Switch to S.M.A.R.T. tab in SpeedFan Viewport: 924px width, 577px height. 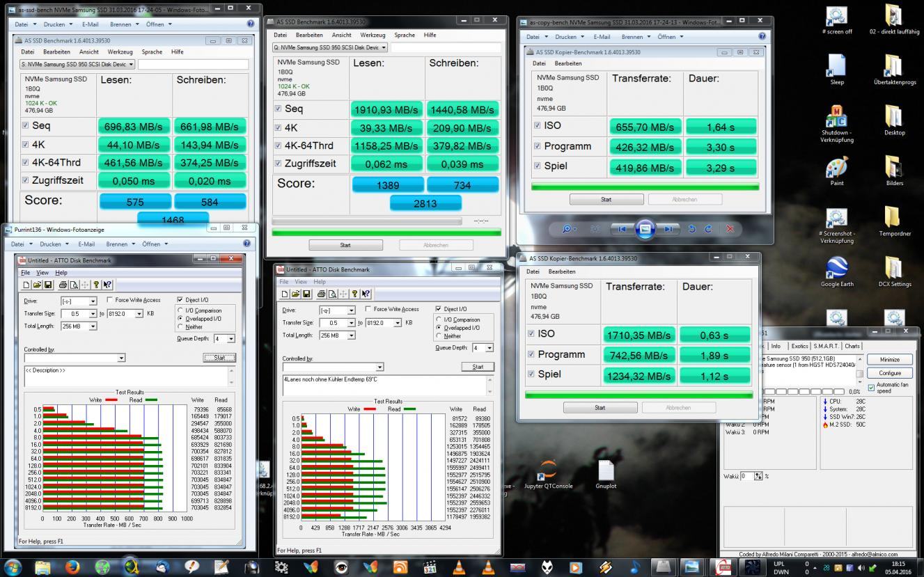tap(827, 346)
